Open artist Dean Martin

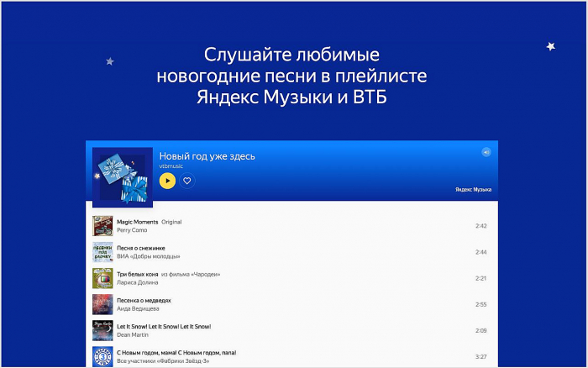click(133, 334)
